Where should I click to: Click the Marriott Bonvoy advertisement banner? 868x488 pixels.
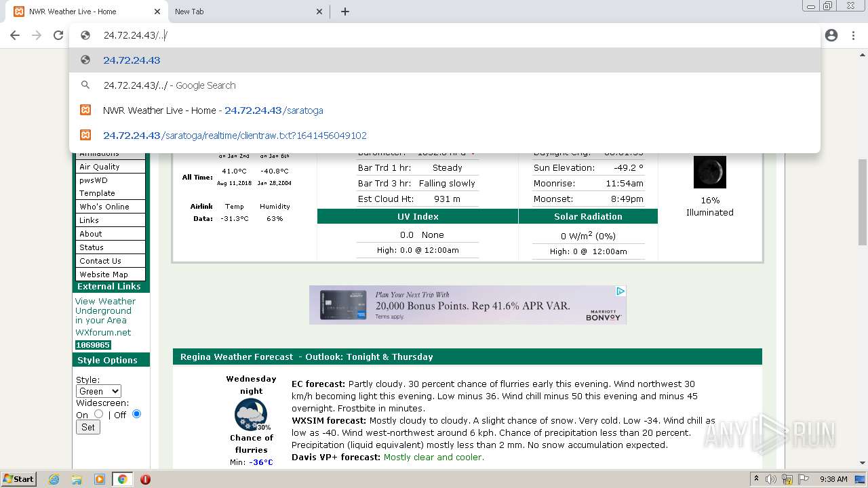point(468,305)
